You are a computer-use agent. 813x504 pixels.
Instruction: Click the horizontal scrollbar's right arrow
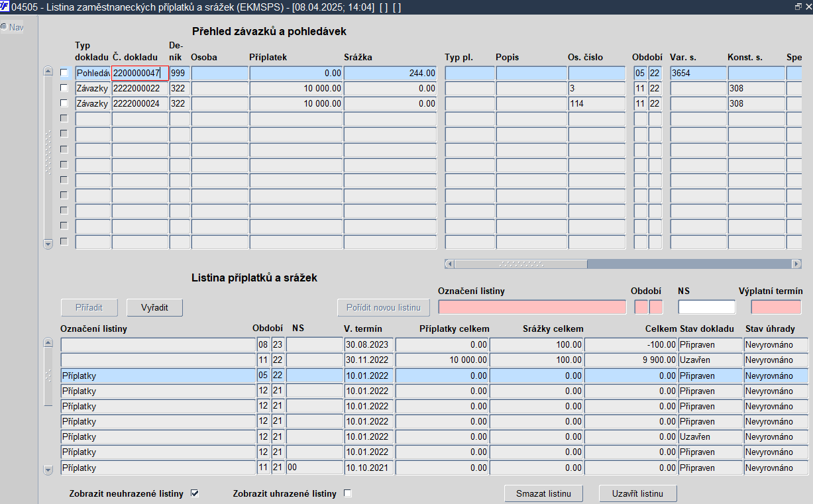[x=796, y=264]
